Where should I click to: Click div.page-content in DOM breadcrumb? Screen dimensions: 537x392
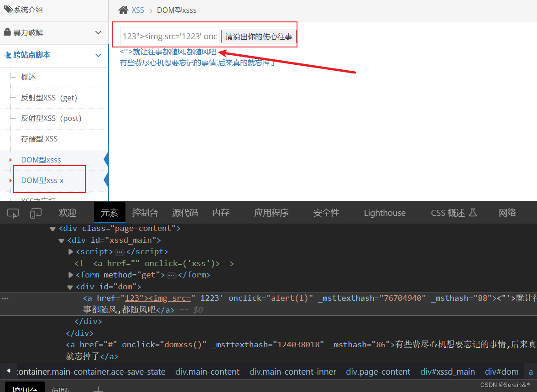(x=378, y=372)
